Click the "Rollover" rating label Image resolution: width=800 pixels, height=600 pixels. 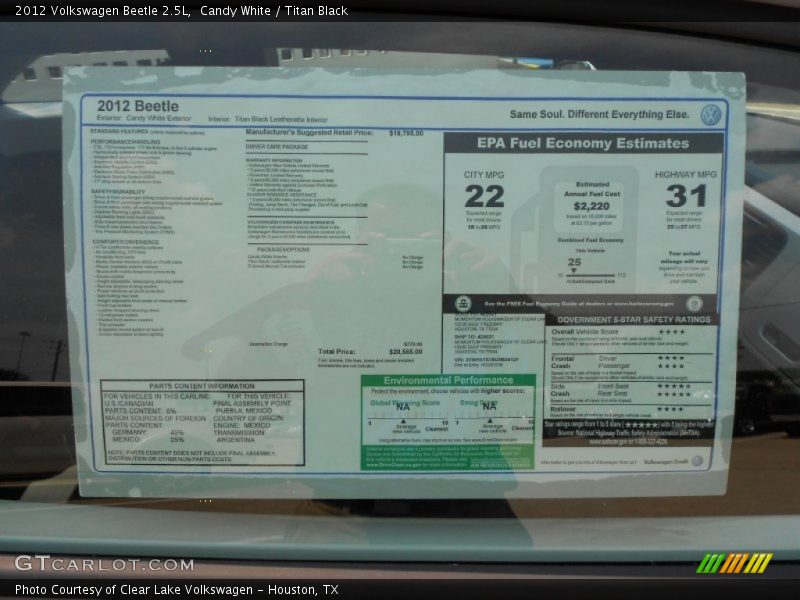coord(563,409)
